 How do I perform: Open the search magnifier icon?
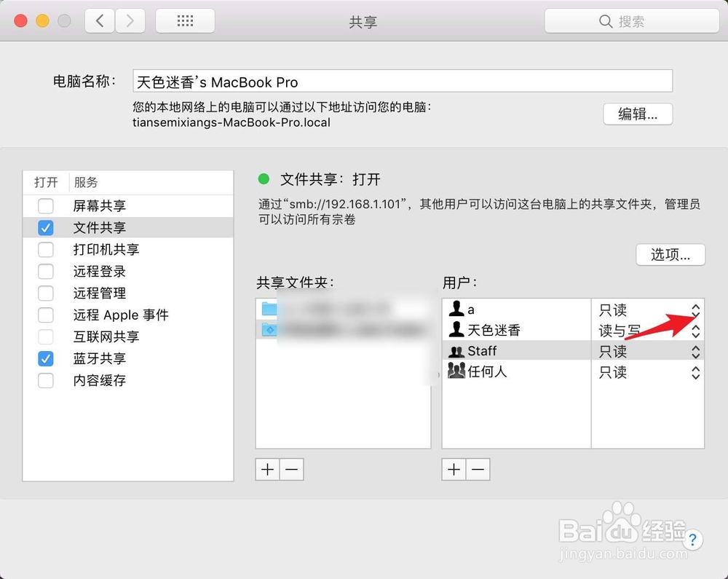(605, 21)
